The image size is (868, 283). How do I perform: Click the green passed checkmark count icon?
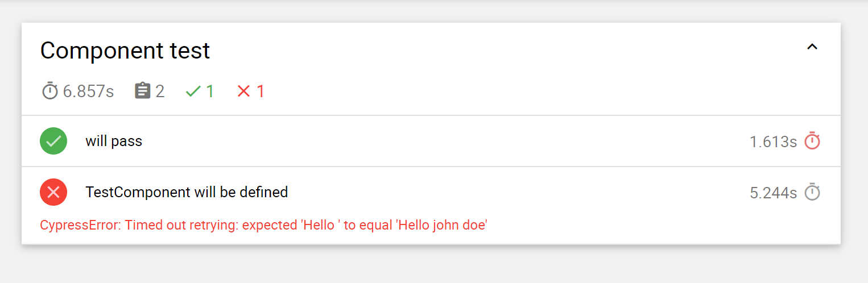click(x=193, y=91)
